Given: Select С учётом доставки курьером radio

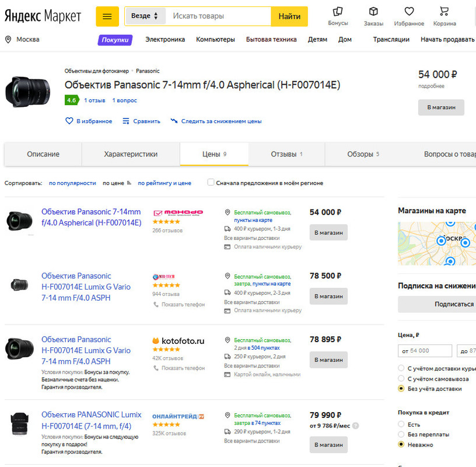Looking at the screenshot, I should tap(401, 368).
